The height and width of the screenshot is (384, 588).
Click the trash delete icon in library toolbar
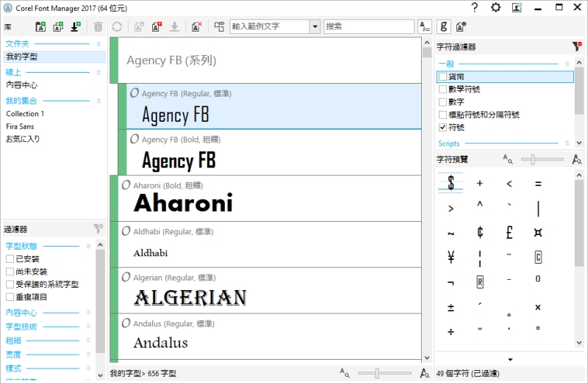tap(98, 26)
